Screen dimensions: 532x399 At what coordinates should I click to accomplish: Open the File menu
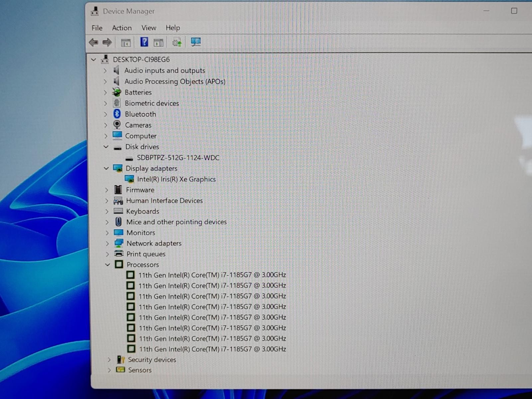pos(97,28)
